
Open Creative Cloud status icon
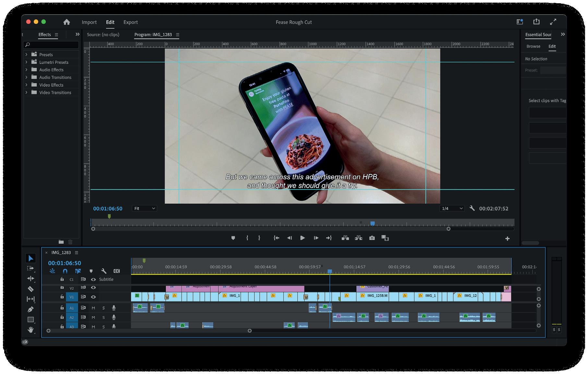pos(25,342)
